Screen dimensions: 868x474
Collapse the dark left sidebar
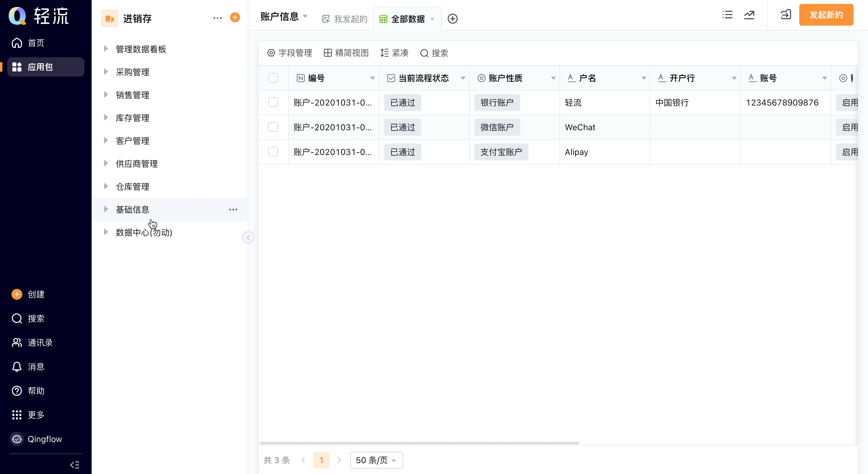75,465
